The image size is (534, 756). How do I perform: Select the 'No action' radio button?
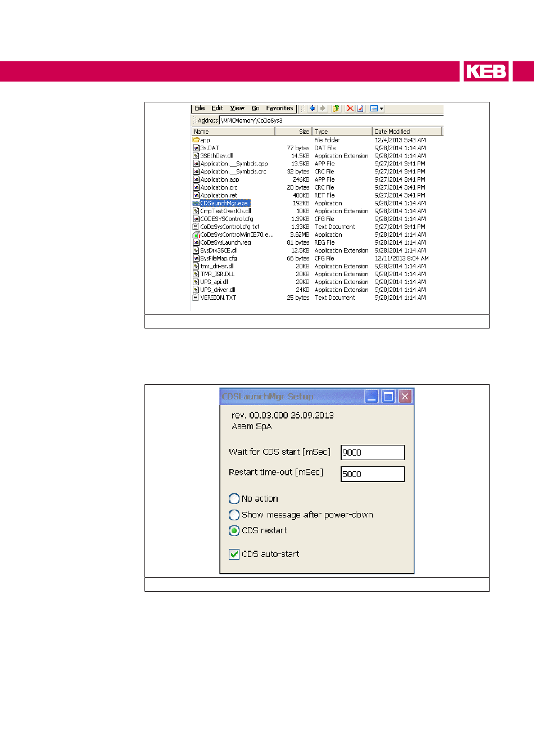tap(234, 498)
